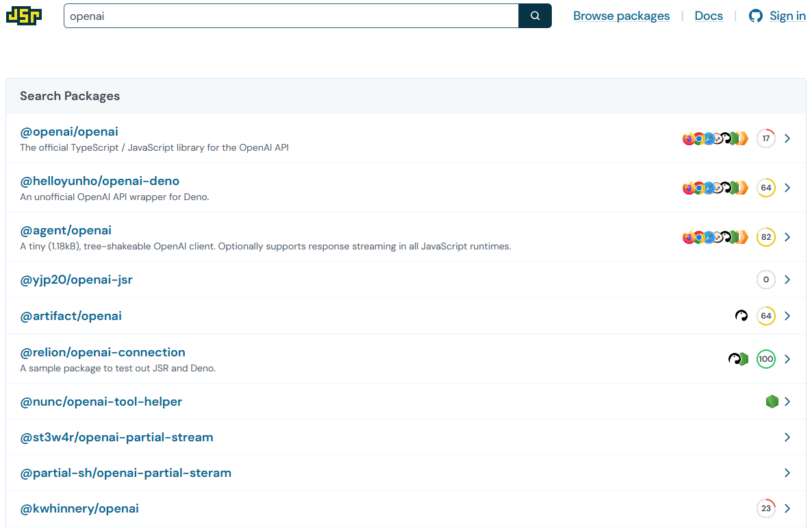This screenshot has height=529, width=812.
Task: Click the Node.js icon on the @relion/openai-connection row
Action: (x=744, y=359)
